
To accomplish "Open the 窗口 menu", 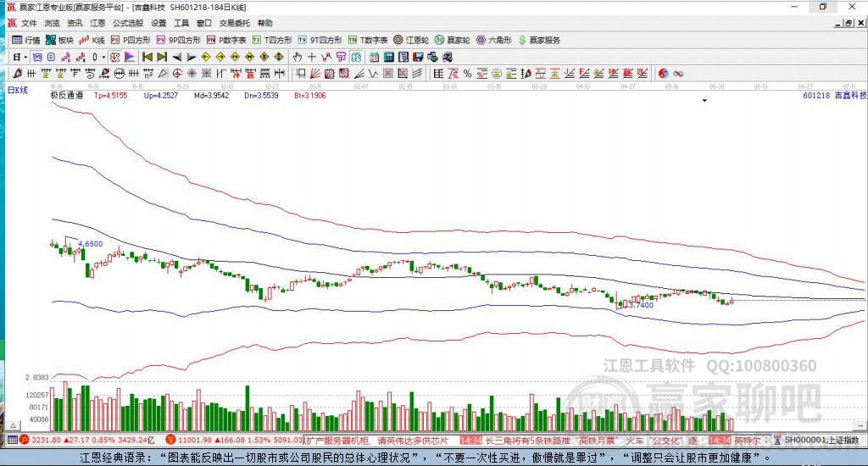I will tap(204, 23).
